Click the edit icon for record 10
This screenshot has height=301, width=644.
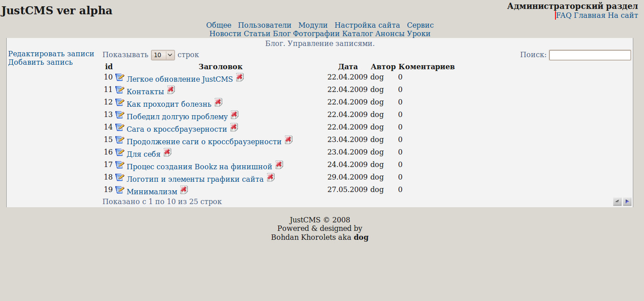120,77
